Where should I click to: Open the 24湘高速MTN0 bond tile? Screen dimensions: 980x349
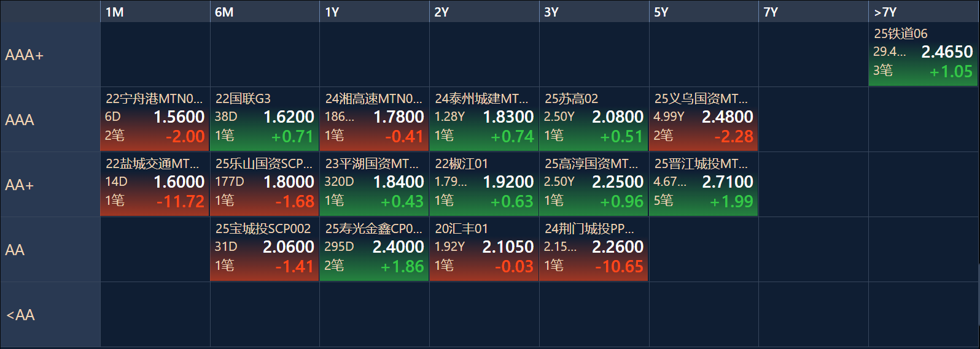[374, 120]
